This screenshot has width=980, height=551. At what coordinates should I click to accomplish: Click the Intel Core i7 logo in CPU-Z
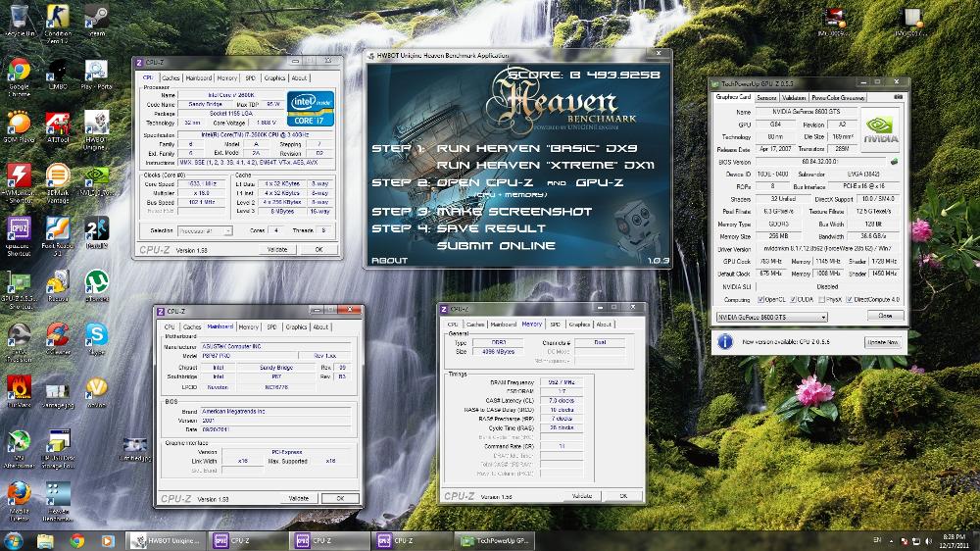click(x=310, y=109)
